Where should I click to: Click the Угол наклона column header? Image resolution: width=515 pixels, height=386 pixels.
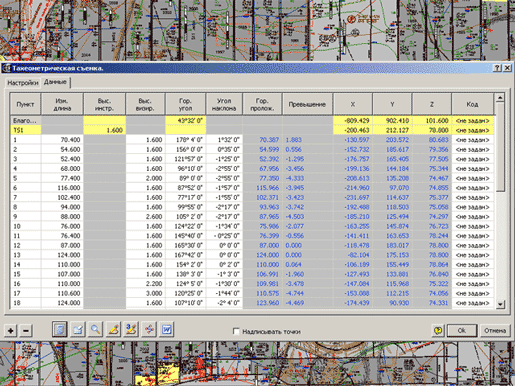(224, 104)
